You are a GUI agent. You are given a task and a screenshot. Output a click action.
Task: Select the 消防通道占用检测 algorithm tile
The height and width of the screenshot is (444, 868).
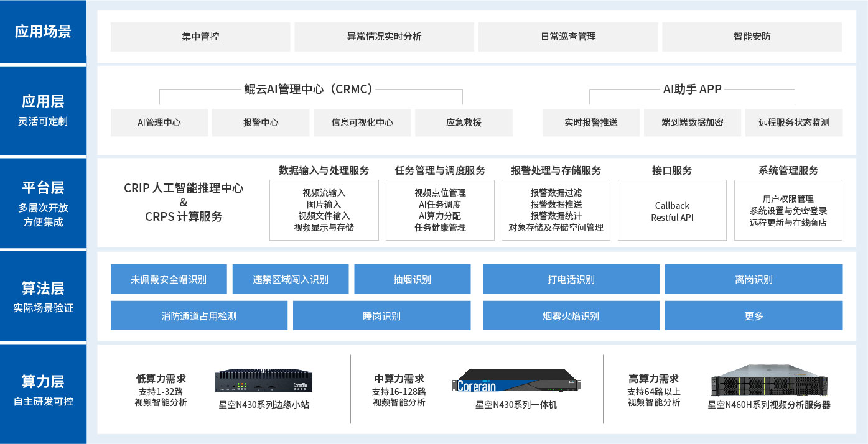click(x=198, y=316)
